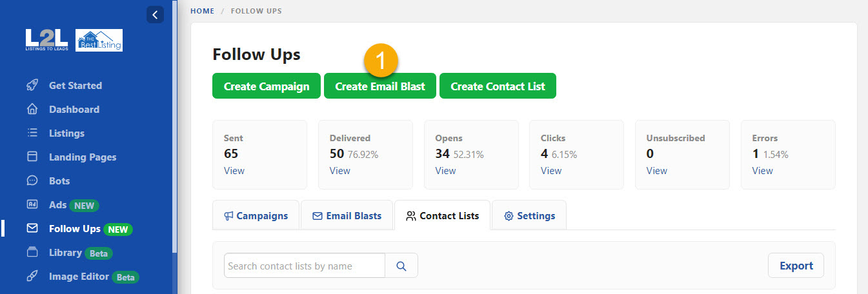Click the Listings list icon
868x294 pixels.
[x=32, y=133]
